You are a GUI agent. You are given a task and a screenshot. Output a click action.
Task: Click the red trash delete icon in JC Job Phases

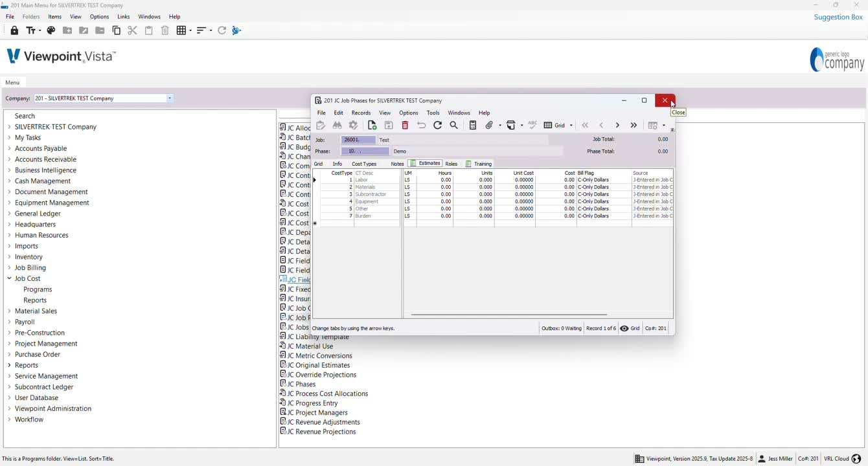point(405,126)
